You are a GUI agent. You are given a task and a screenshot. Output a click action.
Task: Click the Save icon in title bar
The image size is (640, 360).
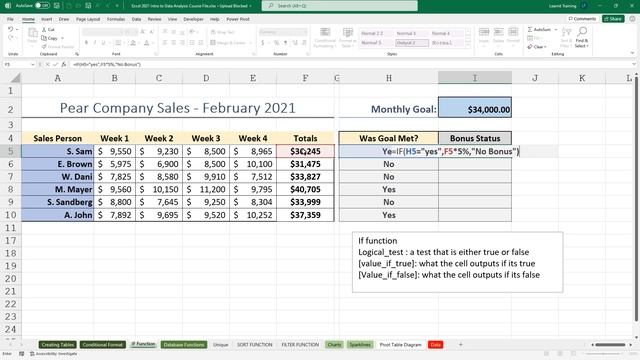[x=57, y=6]
